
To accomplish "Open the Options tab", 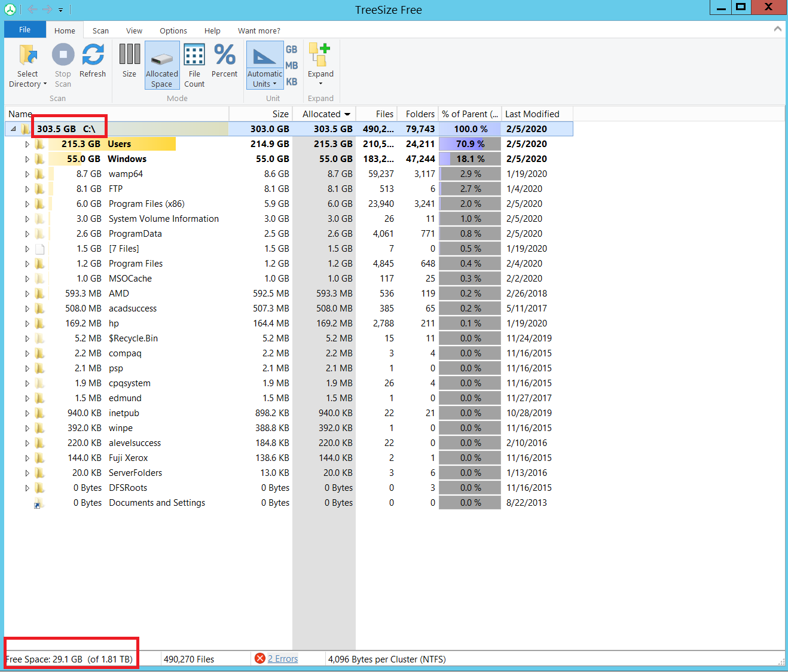I will click(x=173, y=30).
